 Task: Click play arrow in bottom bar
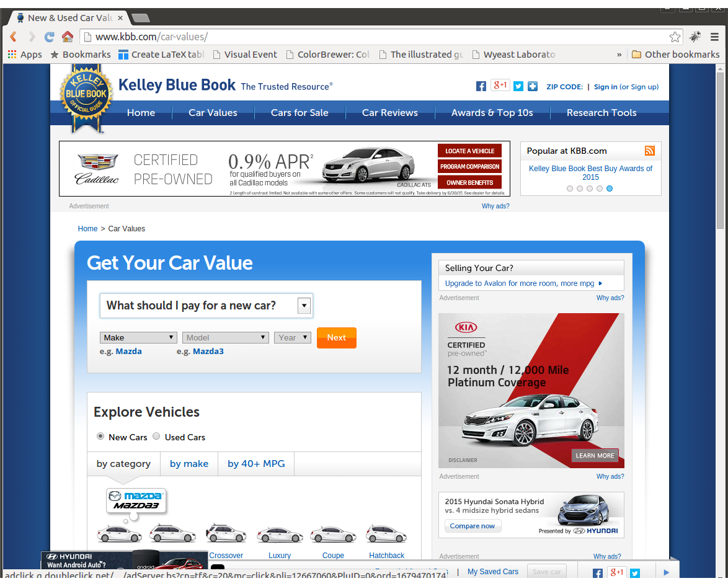click(x=666, y=572)
